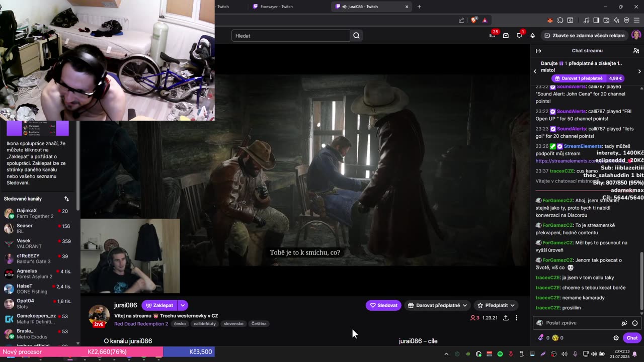Send message with Chat button
Screen dimensions: 644x362
632,338
